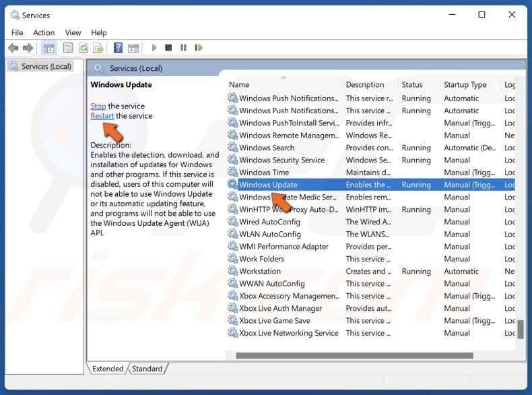
Task: Click gear icon beside Windows Security Service
Action: click(x=232, y=160)
